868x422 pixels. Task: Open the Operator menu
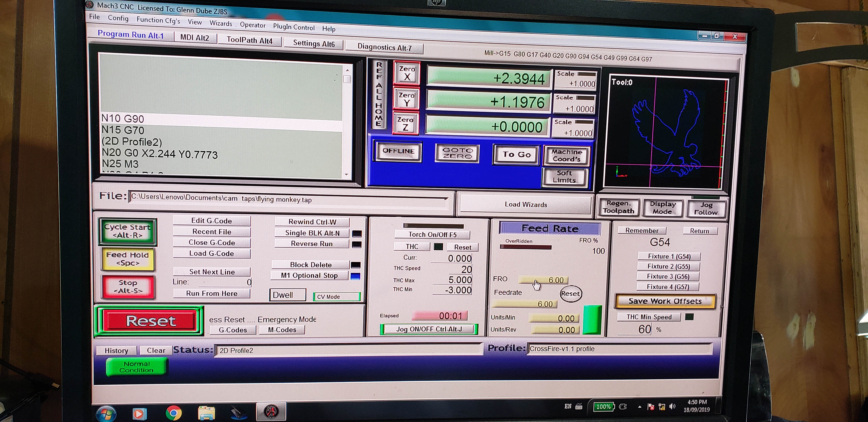tap(253, 25)
